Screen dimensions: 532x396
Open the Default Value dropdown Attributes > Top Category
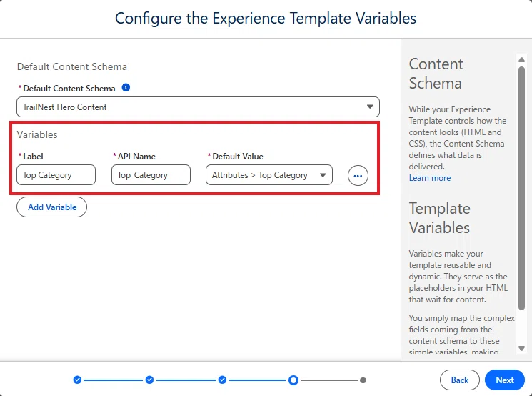coord(269,175)
